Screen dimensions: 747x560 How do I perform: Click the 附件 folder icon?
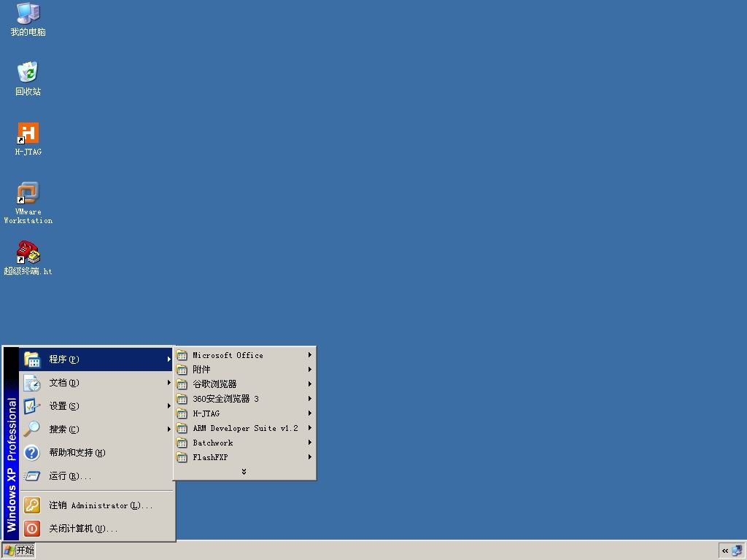(182, 370)
